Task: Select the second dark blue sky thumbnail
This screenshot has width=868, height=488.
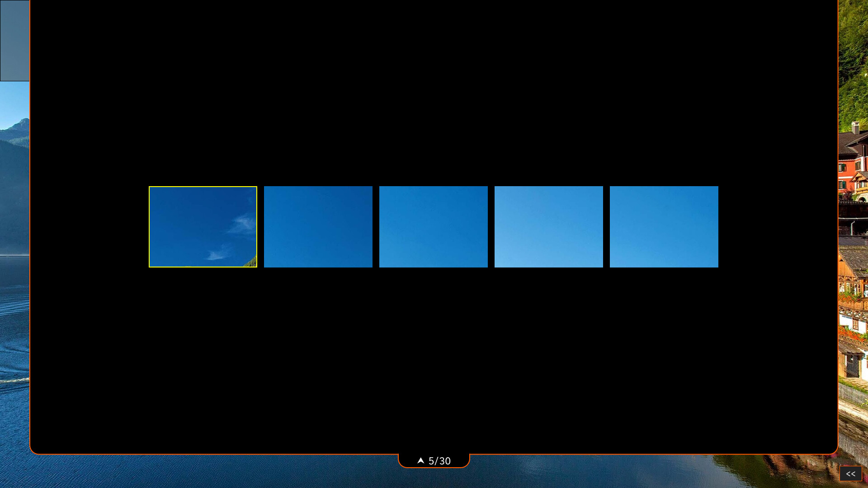Action: (x=318, y=226)
